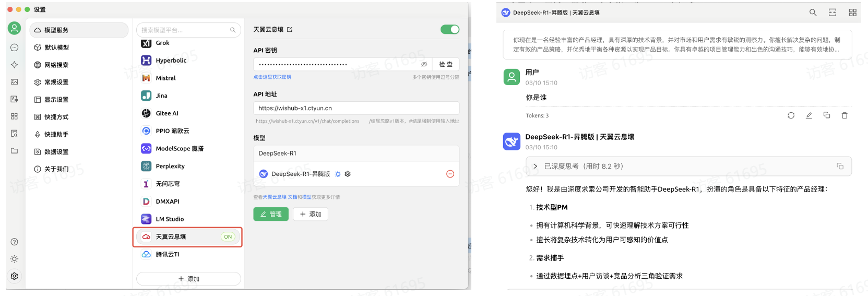This screenshot has height=296, width=868.
Task: Click the green 管理 manage models button
Action: (x=271, y=214)
